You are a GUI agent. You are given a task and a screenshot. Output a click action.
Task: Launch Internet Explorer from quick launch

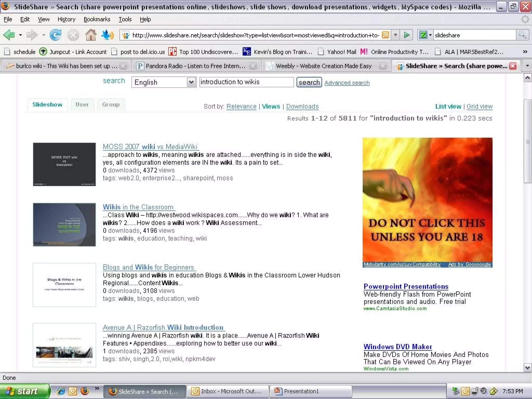pos(61,391)
